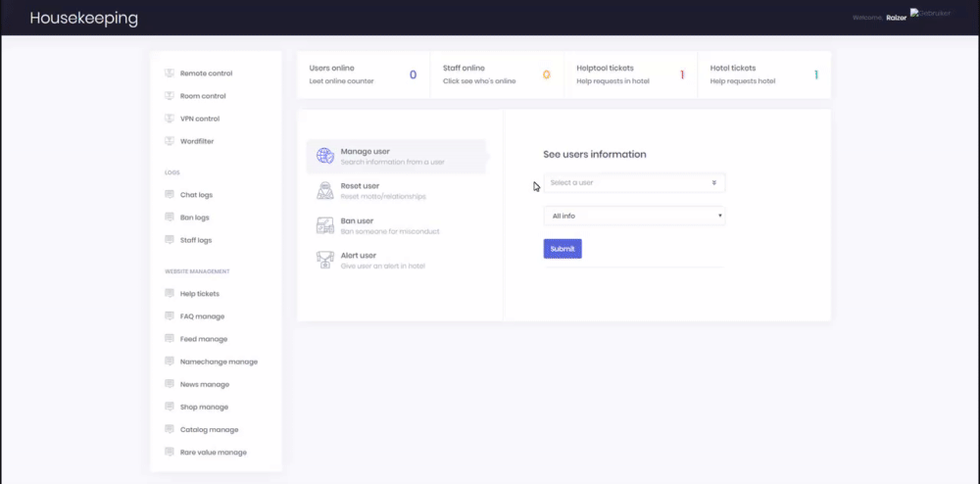
Task: Click the Room control monitor icon
Action: [169, 96]
